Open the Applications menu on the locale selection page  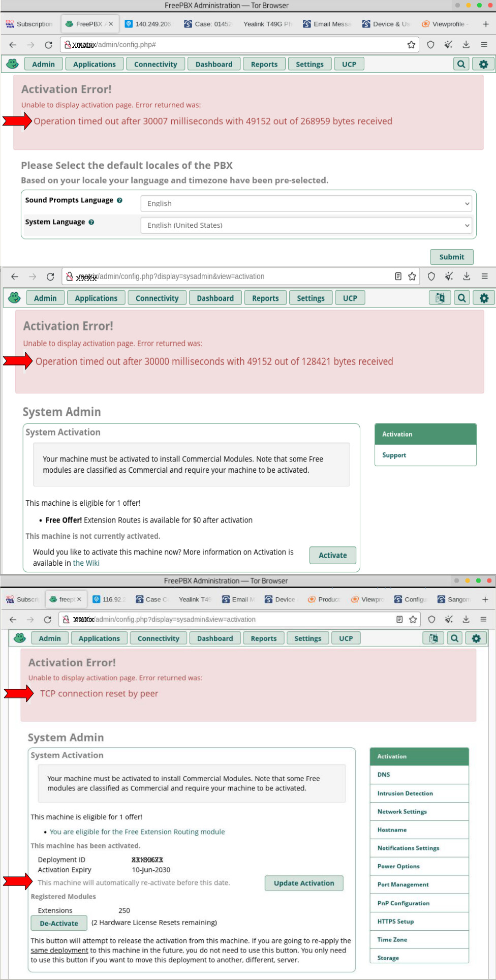coord(94,64)
